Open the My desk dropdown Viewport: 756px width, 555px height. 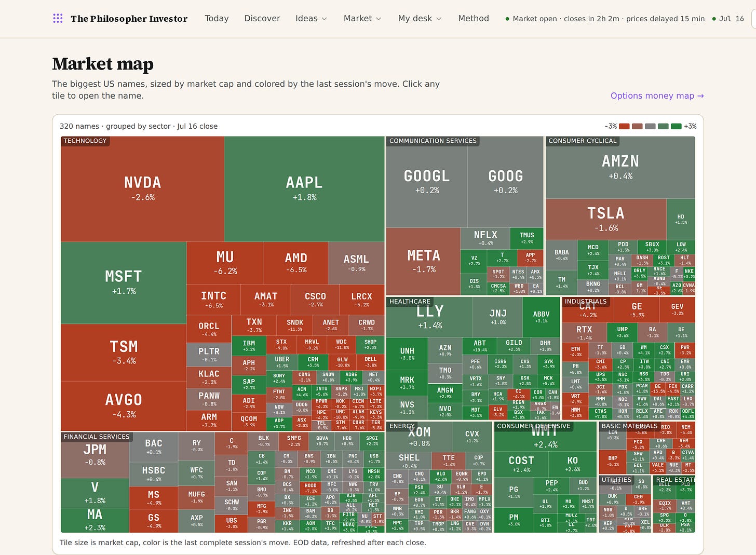pos(420,19)
